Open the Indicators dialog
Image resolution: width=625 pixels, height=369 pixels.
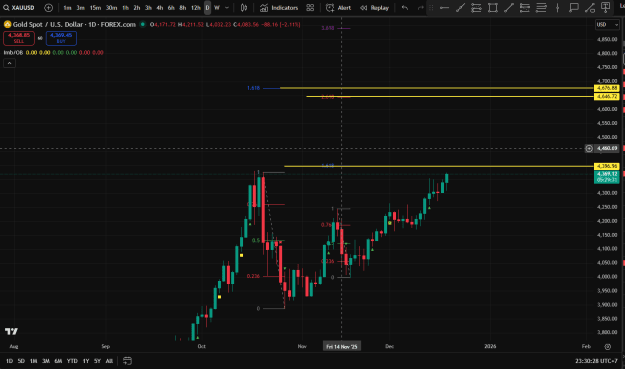pos(279,8)
